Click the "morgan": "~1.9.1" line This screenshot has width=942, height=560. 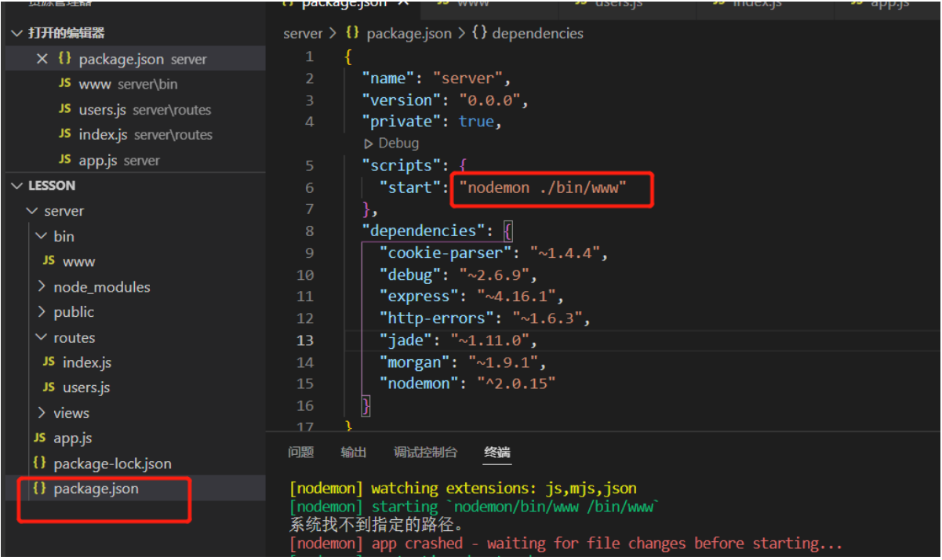tap(463, 362)
